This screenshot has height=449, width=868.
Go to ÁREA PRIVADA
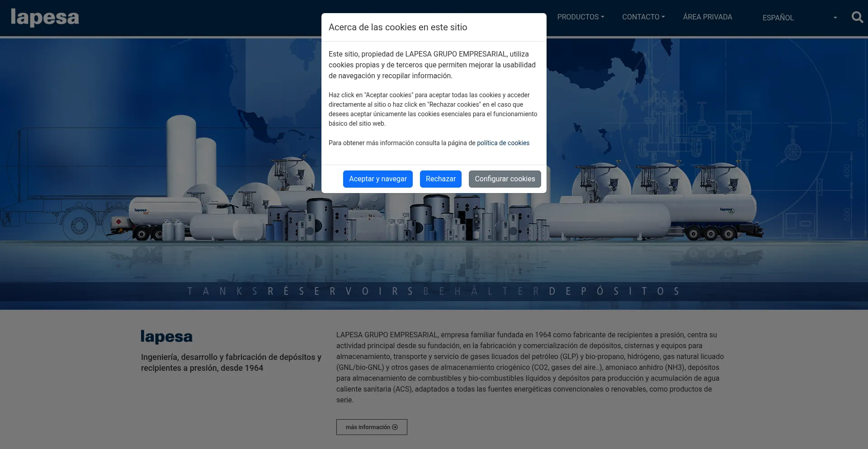point(708,17)
